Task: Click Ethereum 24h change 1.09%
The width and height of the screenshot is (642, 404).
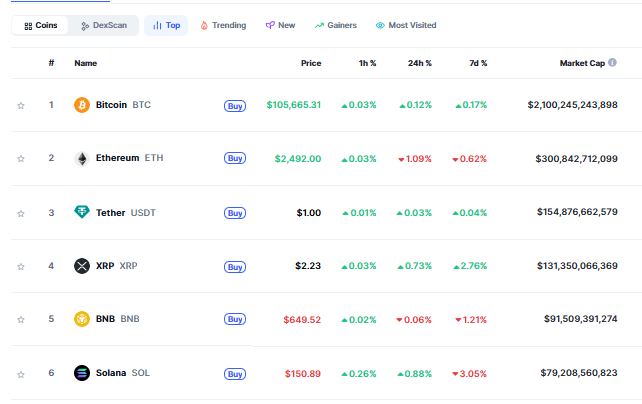Action: [x=415, y=159]
